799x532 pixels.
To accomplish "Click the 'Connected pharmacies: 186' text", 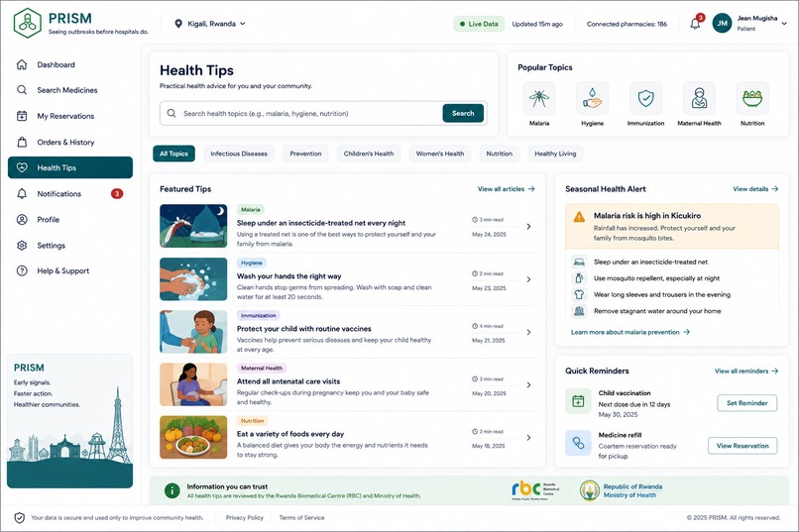I will tap(627, 24).
